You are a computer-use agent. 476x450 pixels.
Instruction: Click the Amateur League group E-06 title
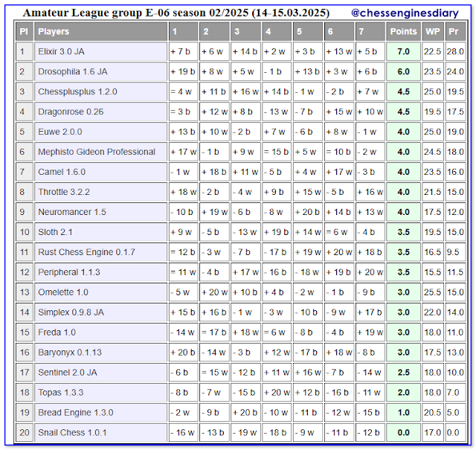pyautogui.click(x=176, y=13)
